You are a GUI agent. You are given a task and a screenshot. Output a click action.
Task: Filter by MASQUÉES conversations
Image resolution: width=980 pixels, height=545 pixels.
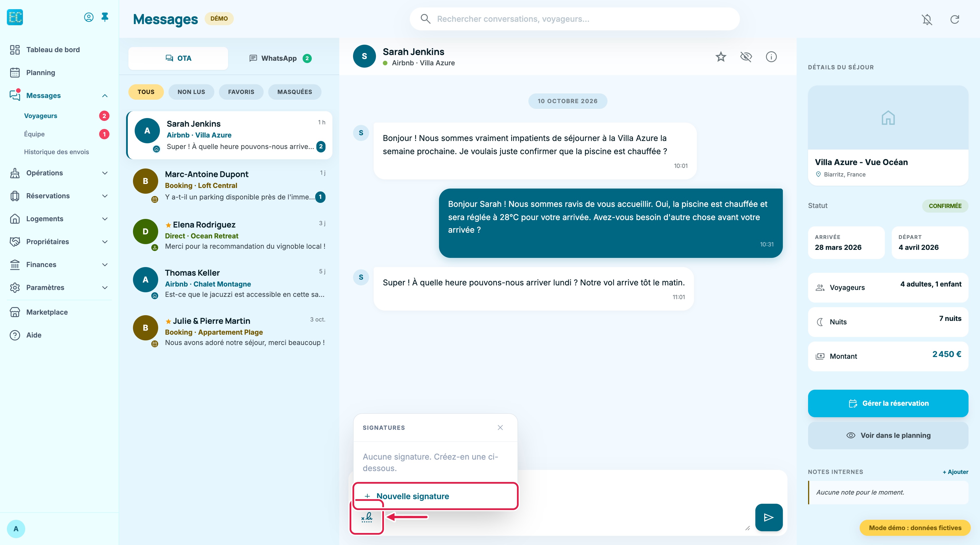pos(295,92)
